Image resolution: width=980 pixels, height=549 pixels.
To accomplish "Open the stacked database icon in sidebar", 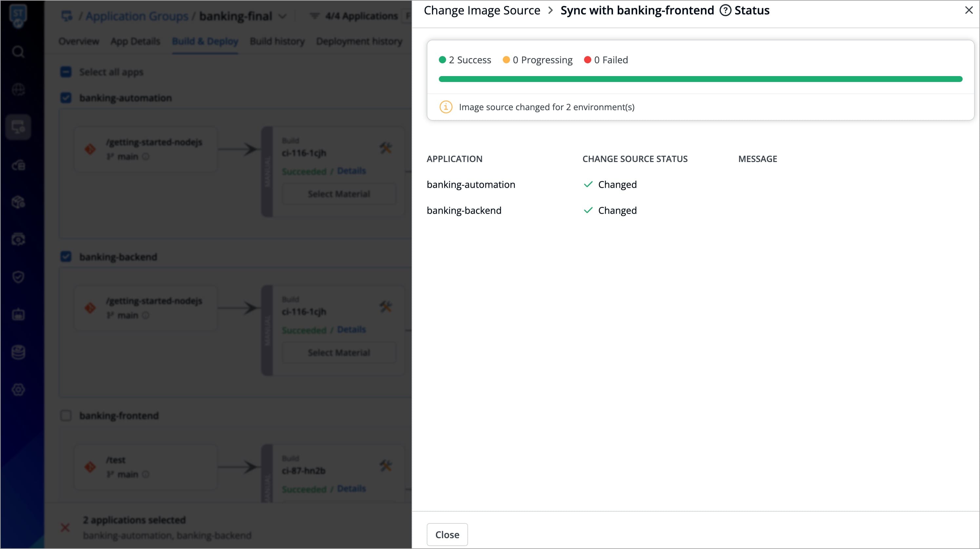I will pos(18,352).
